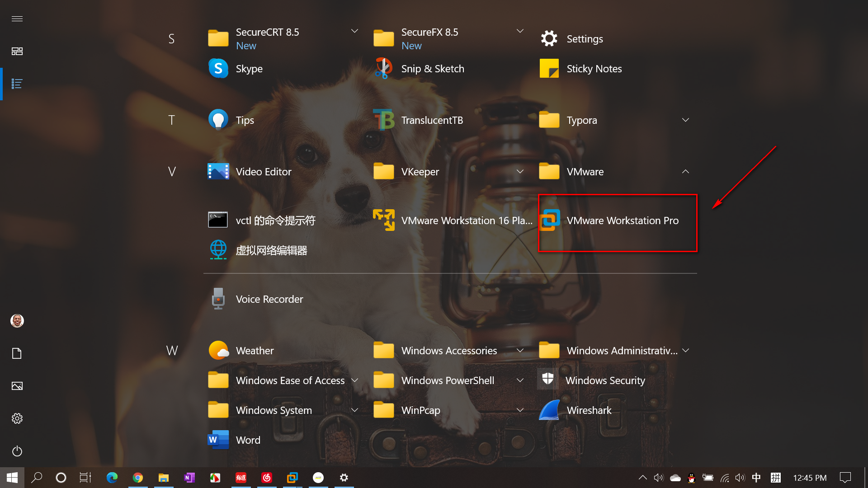The height and width of the screenshot is (488, 868).
Task: Collapse the VMware folder
Action: point(685,172)
